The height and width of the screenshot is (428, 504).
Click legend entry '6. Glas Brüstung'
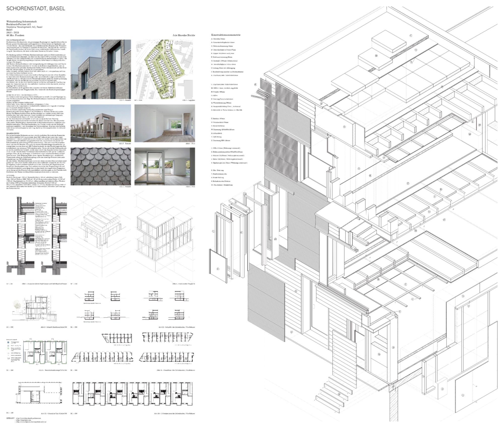click(x=217, y=170)
